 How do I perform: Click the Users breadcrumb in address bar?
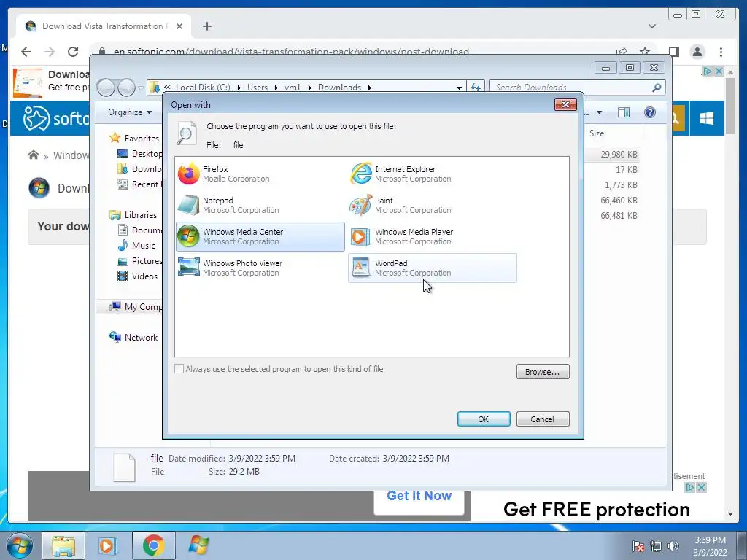point(258,87)
